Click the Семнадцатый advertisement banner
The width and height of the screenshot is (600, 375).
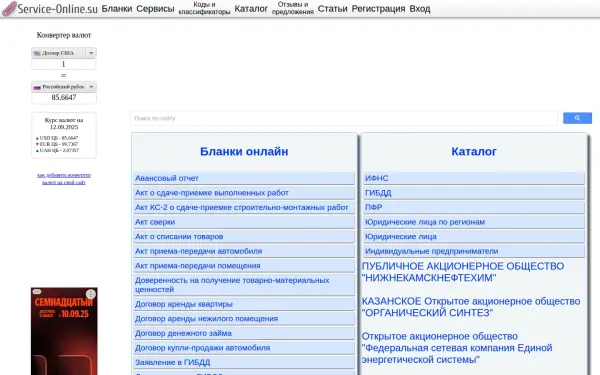point(64,331)
